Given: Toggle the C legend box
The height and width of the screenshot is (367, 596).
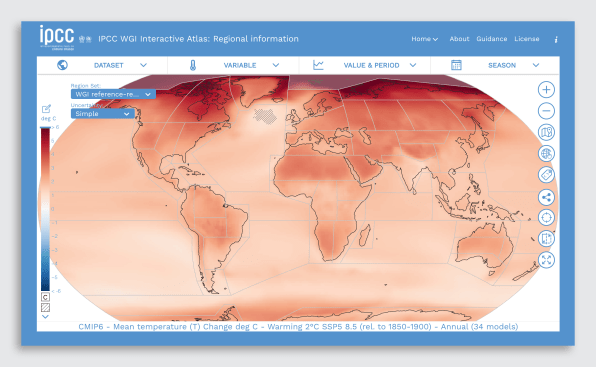Looking at the screenshot, I should (x=45, y=297).
